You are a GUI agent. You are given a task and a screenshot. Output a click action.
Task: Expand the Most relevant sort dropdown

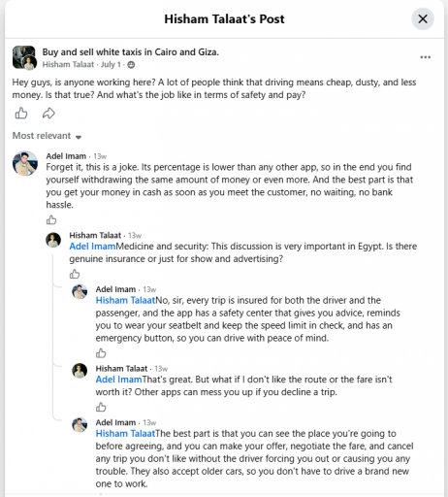(x=47, y=136)
